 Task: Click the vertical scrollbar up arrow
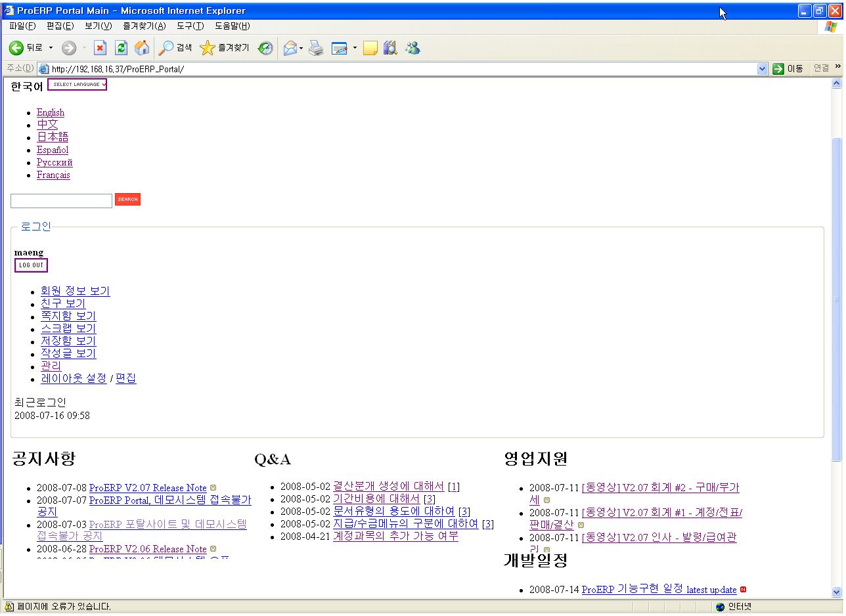(x=837, y=83)
